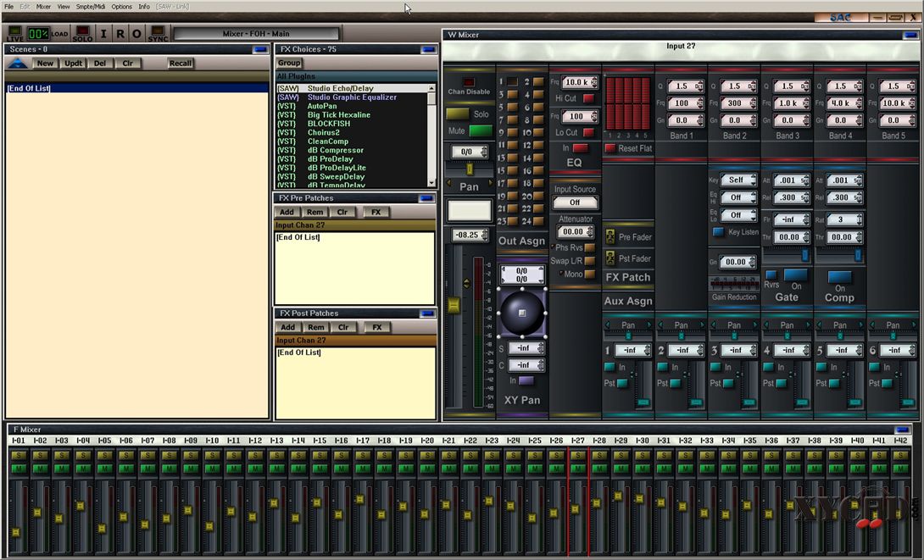This screenshot has width=924, height=560.
Task: Assign channel to output 24 in Out Asgn
Action: pyautogui.click(x=538, y=221)
